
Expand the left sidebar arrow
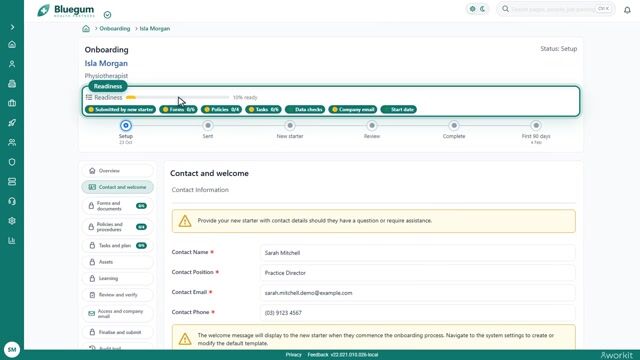(x=12, y=27)
